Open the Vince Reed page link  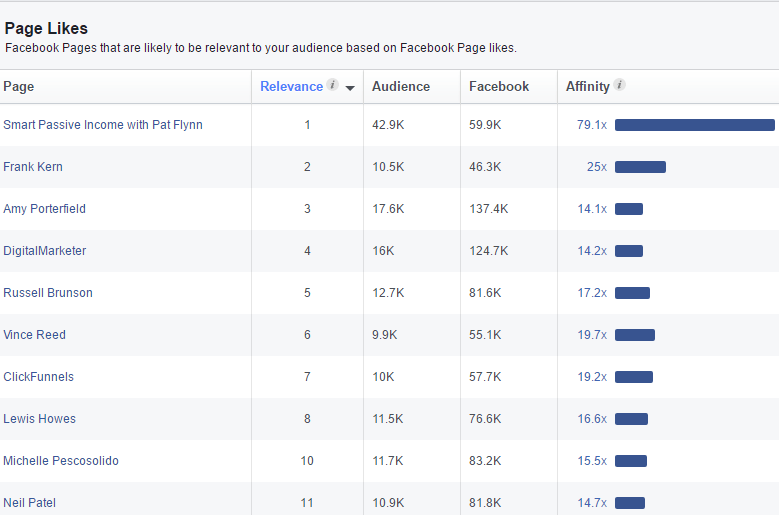pyautogui.click(x=34, y=335)
